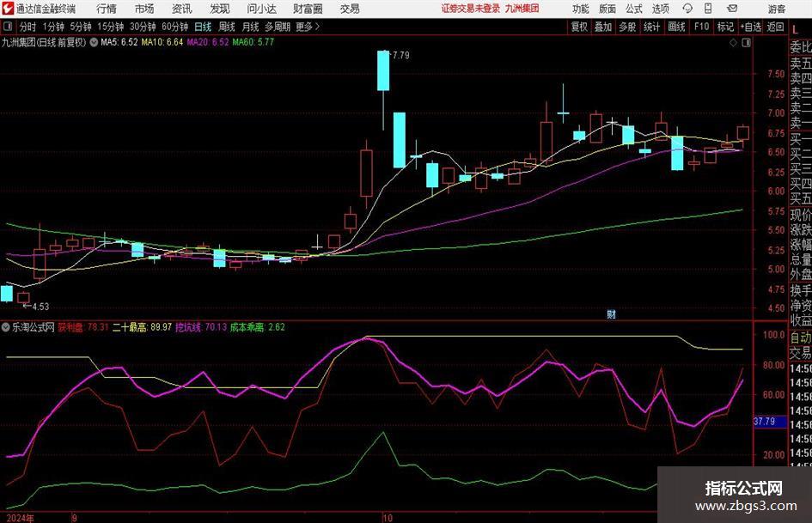
Task: Switch to 周线 weekly period
Action: (226, 27)
